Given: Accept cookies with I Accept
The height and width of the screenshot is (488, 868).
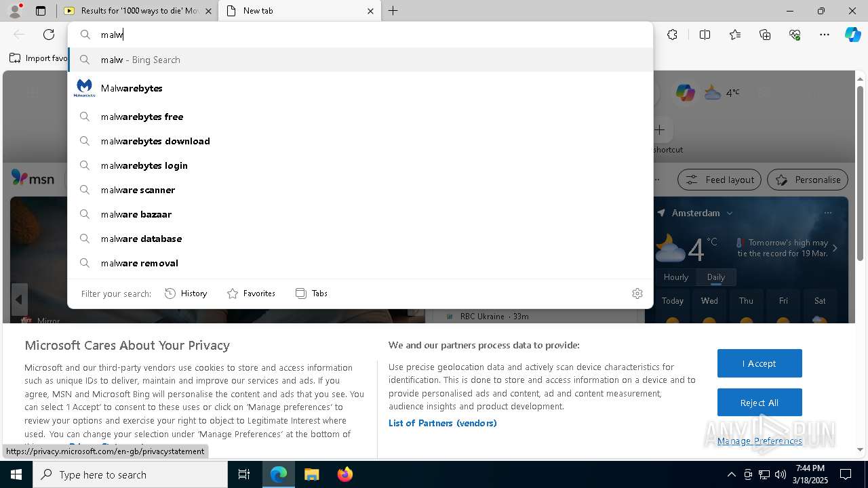Looking at the screenshot, I should pos(759,363).
